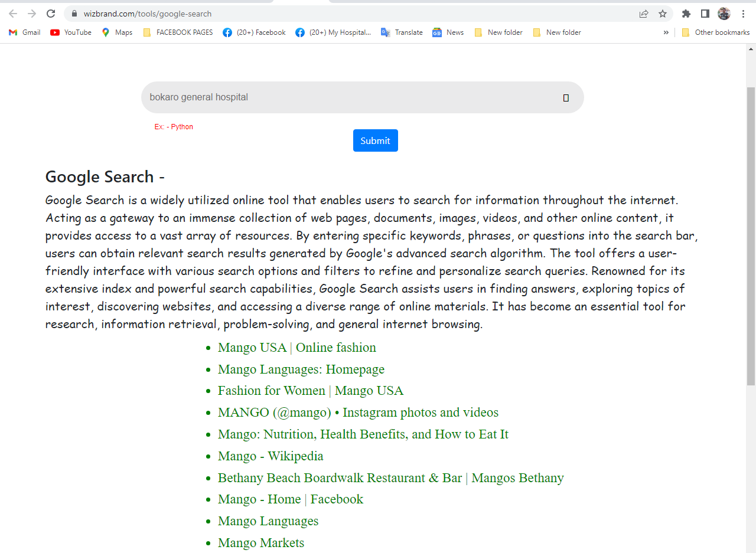756x553 pixels.
Task: Open the FACEBOOK PAGES bookmarks folder
Action: click(x=178, y=32)
